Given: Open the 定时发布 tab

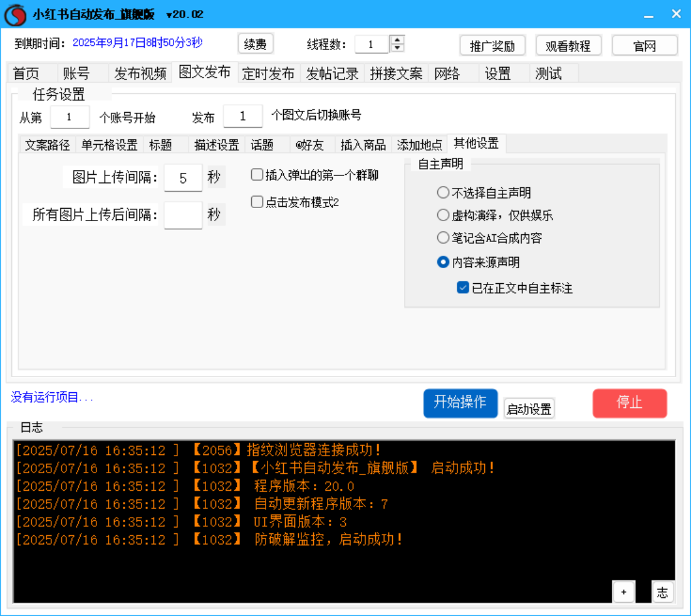Looking at the screenshot, I should (x=268, y=73).
